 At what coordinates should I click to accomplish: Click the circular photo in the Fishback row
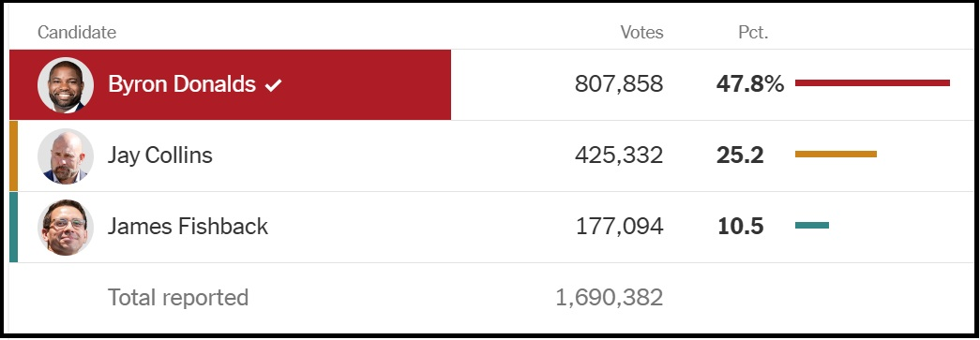(x=66, y=227)
